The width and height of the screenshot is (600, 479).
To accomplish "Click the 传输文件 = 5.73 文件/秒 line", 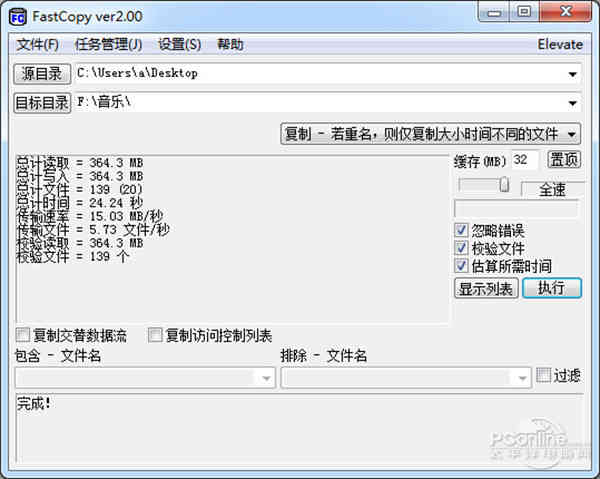I will tap(93, 230).
